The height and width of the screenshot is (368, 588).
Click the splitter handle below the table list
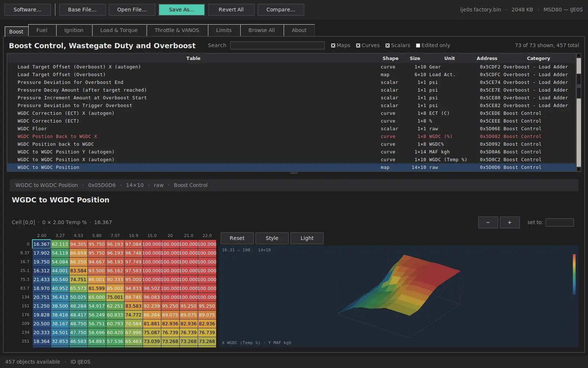(x=294, y=173)
